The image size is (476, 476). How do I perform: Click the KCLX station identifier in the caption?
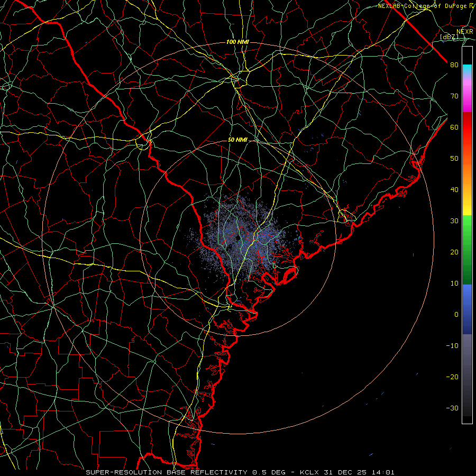pyautogui.click(x=309, y=472)
